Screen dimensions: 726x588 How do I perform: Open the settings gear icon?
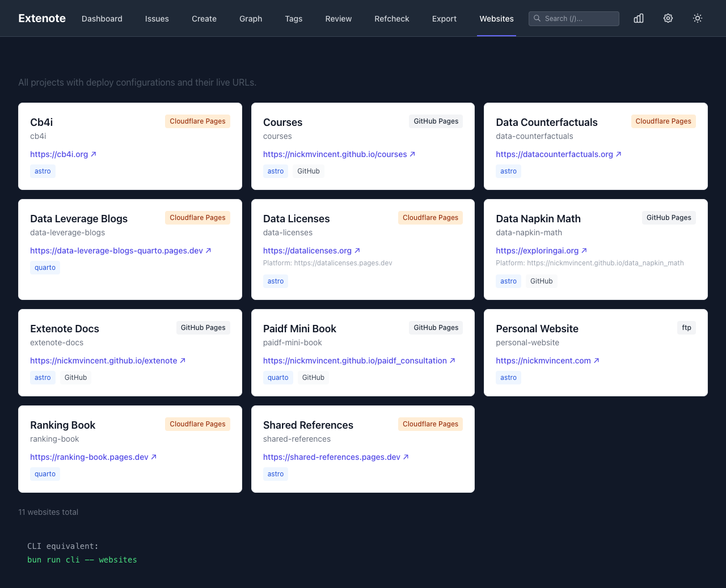point(668,18)
